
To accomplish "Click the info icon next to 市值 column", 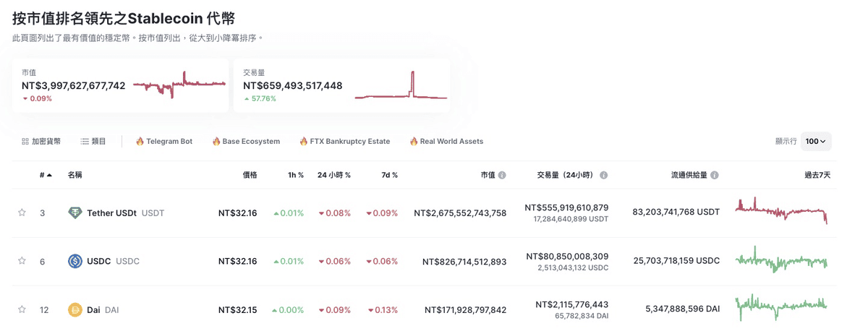I will click(x=502, y=175).
